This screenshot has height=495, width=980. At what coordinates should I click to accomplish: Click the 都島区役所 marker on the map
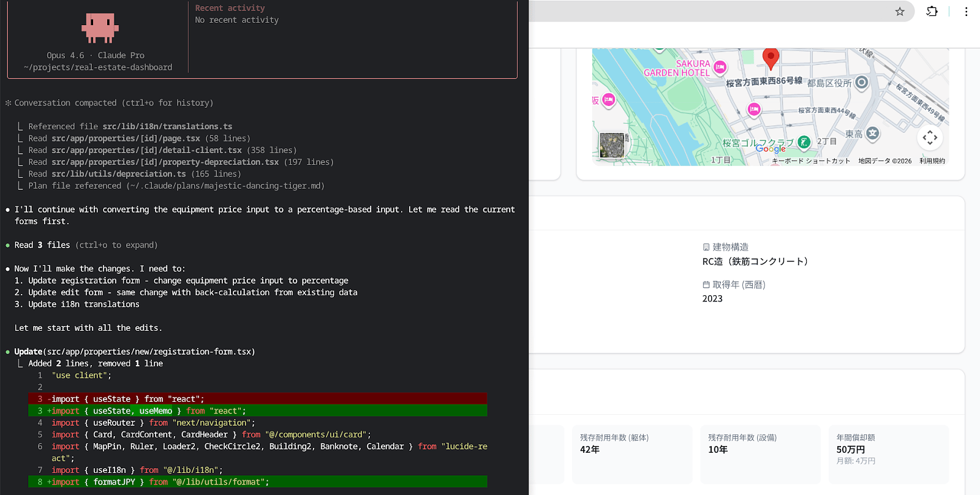coord(861,82)
